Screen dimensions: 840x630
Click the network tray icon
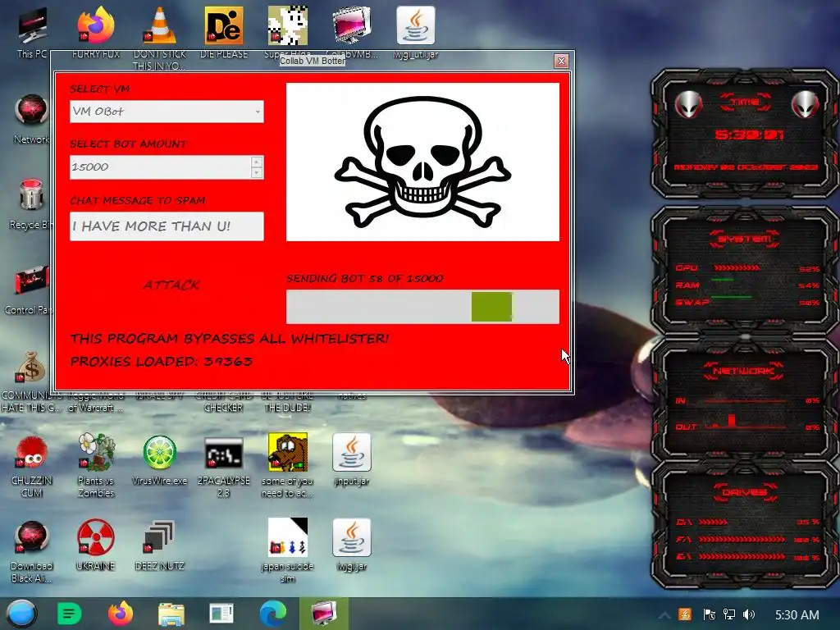click(729, 614)
